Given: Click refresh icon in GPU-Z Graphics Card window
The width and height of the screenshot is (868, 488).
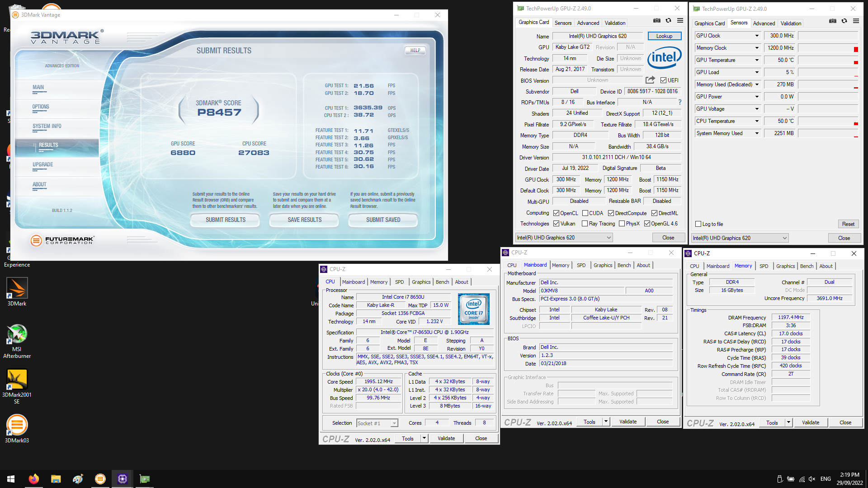Looking at the screenshot, I should point(668,21).
